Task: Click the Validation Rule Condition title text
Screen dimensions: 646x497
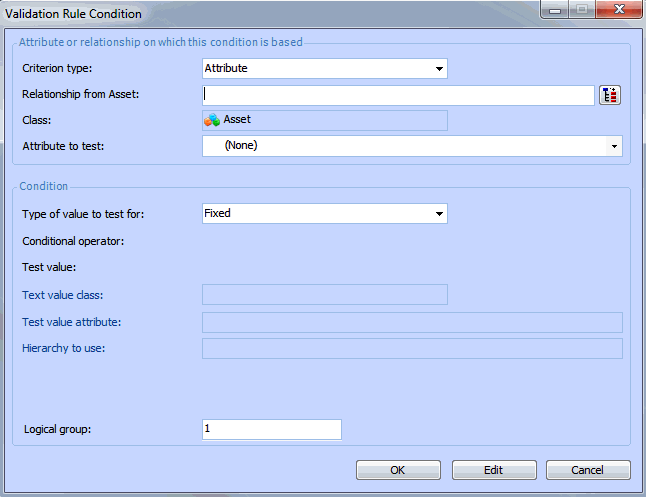Action: coord(73,14)
